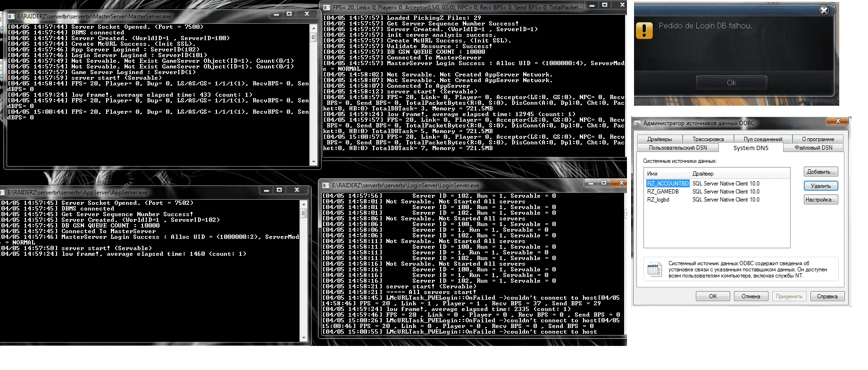Open Настройка... for the selected data source
Screen dimensions: 868x370
click(x=821, y=200)
